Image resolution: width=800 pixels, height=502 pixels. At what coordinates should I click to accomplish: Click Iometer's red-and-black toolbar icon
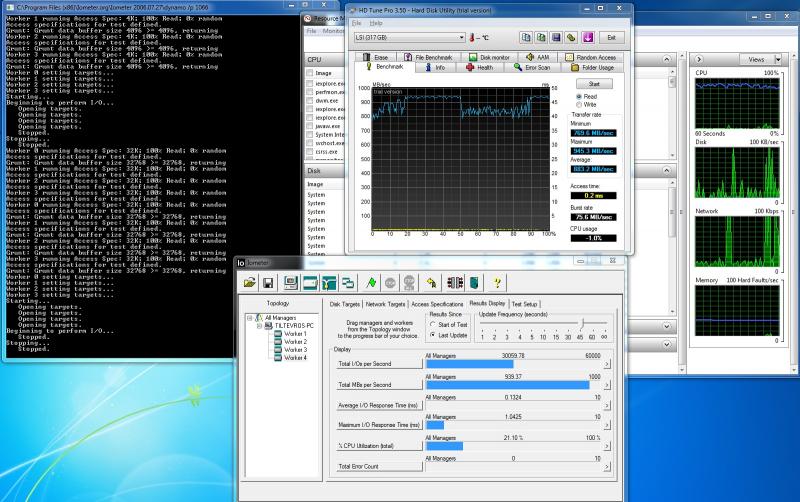click(455, 283)
